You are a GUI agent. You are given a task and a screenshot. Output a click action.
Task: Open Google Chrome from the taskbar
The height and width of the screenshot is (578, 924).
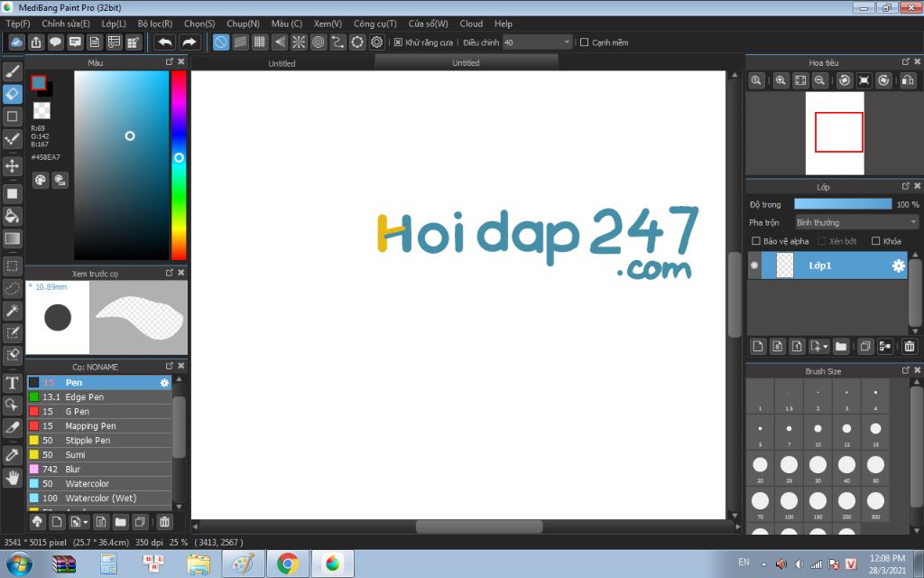click(x=287, y=564)
